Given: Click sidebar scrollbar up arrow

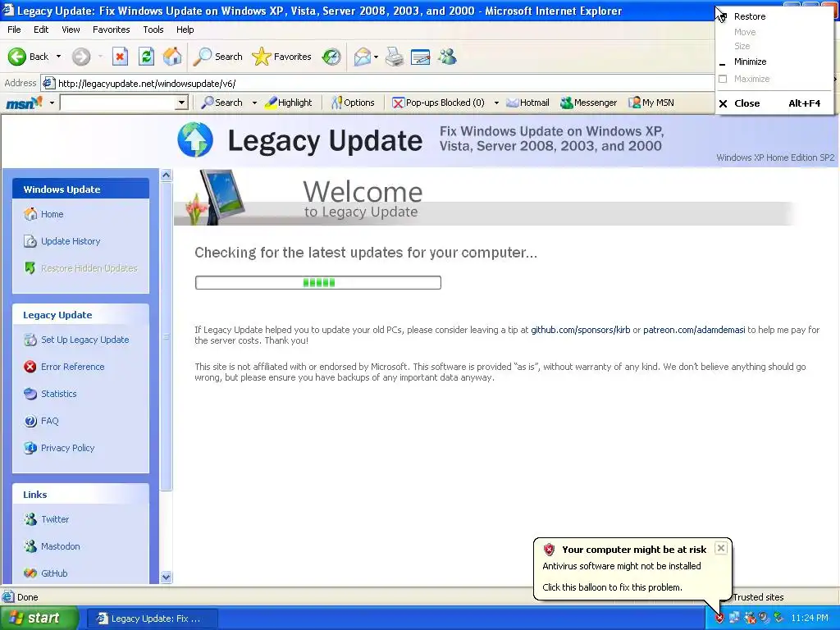Looking at the screenshot, I should pyautogui.click(x=166, y=176).
